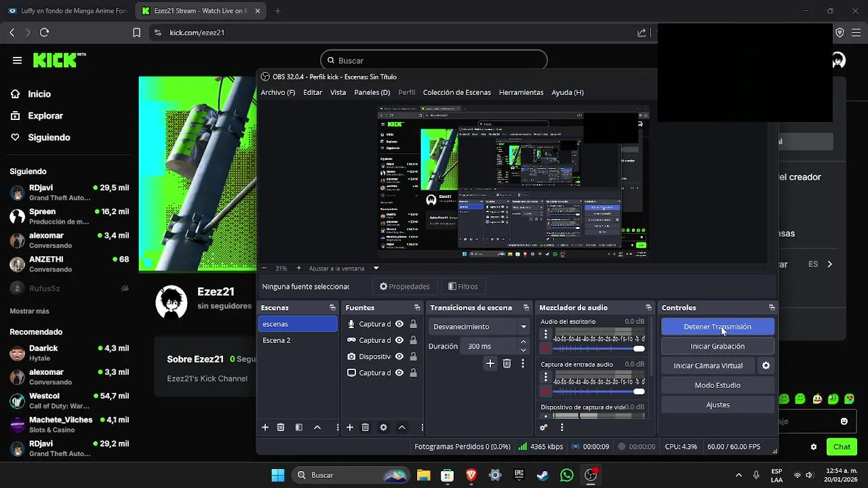Add a new scene in the Escenas panel

click(265, 428)
